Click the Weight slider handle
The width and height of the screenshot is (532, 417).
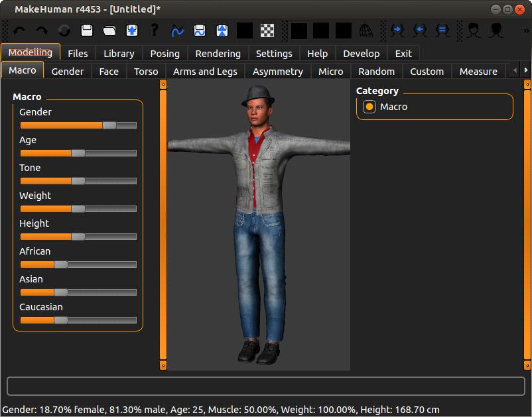78,209
